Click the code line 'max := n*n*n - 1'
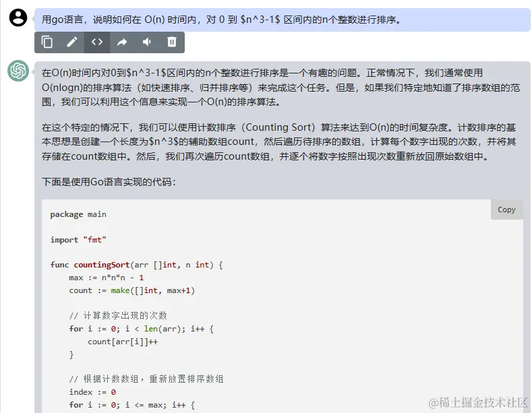Screen dimensions: 532x413 106,278
